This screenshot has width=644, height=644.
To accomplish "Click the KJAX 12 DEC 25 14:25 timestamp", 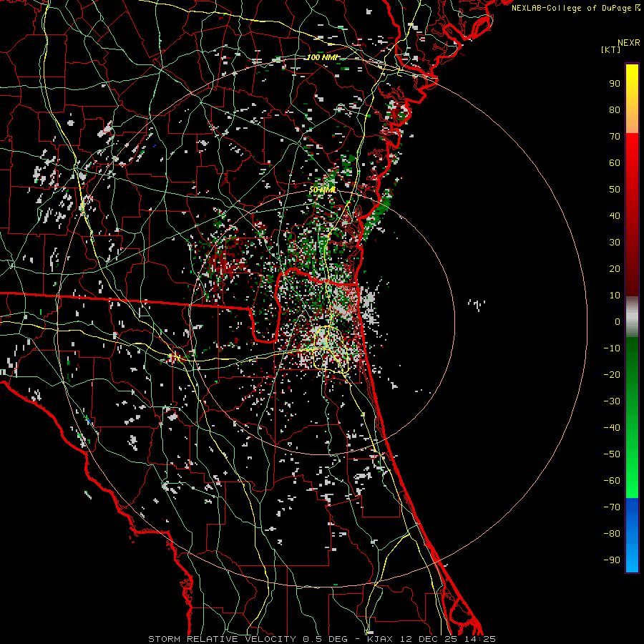I will 431,639.
